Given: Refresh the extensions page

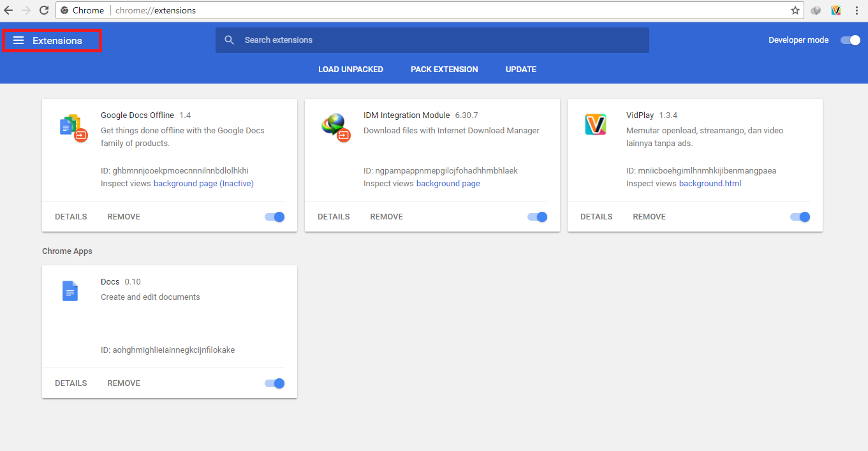Looking at the screenshot, I should (43, 10).
